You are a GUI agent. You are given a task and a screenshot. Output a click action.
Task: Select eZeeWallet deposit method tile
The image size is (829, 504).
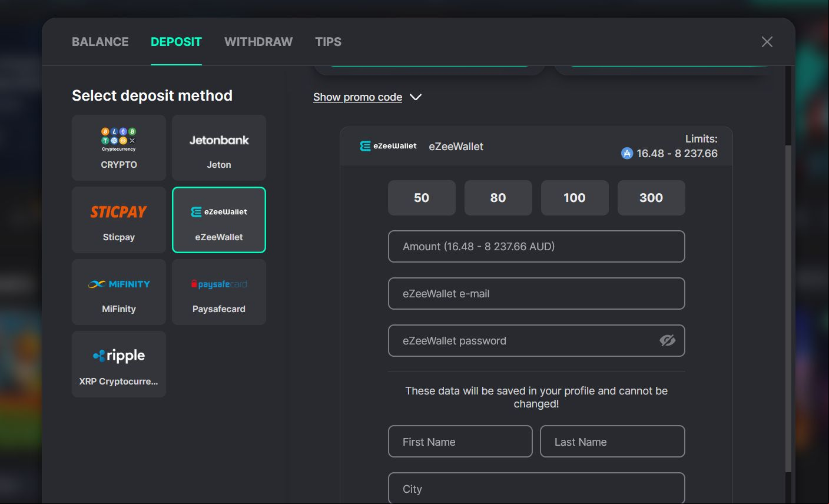point(219,220)
